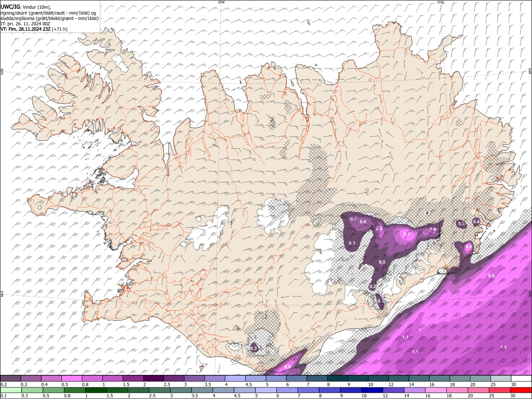Click the rain legend swatch for 4.5–5 mm
This screenshot has width=532, height=399.
(x=244, y=390)
